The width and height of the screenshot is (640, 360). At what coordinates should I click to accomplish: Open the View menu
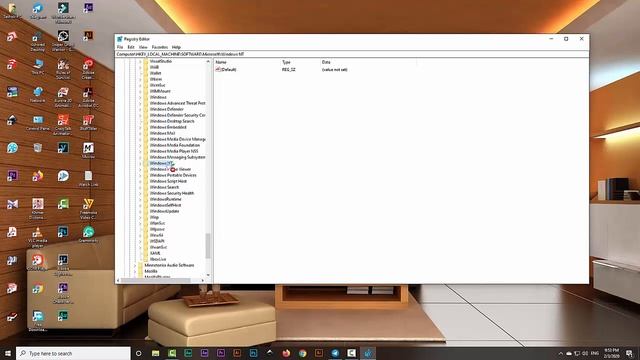pos(143,47)
